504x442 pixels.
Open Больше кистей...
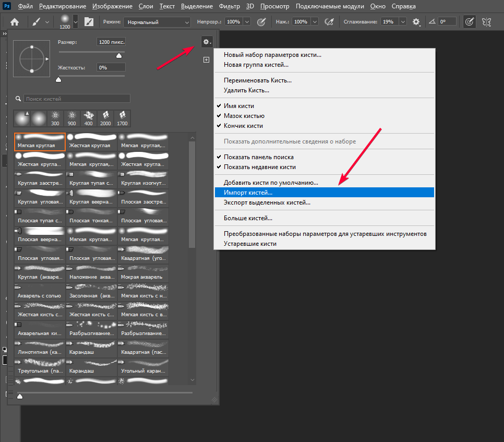click(325, 218)
